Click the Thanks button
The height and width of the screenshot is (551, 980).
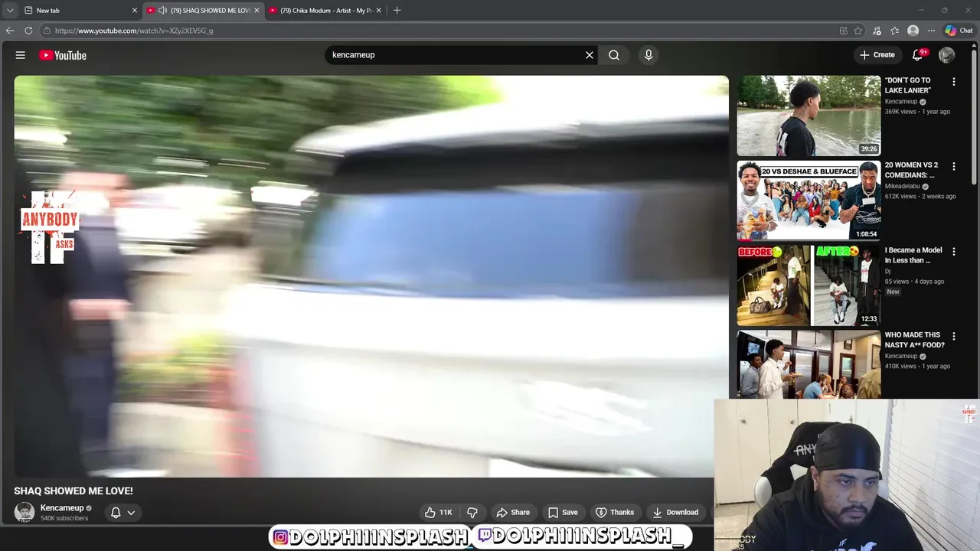[x=615, y=513]
